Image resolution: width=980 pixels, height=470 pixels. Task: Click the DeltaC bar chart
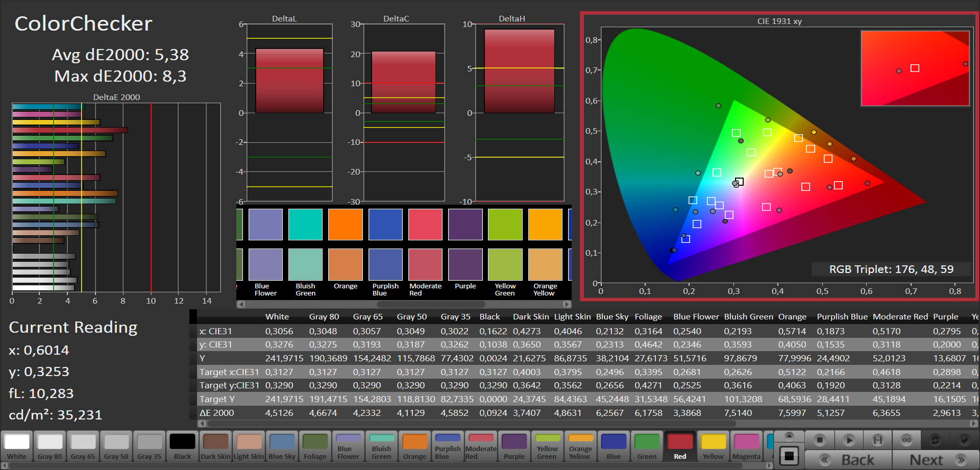tap(403, 82)
